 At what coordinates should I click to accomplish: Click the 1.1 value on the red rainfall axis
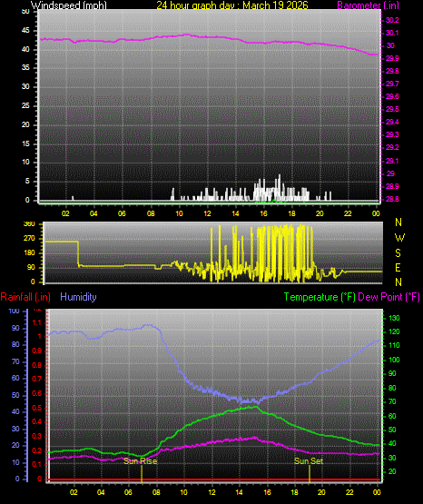point(37,322)
